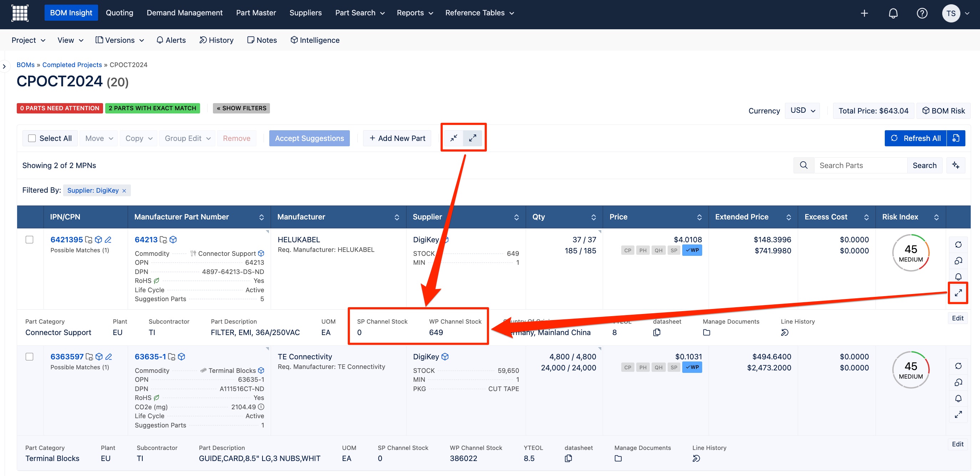980x476 pixels.
Task: Click Show Filters button
Action: tap(241, 108)
